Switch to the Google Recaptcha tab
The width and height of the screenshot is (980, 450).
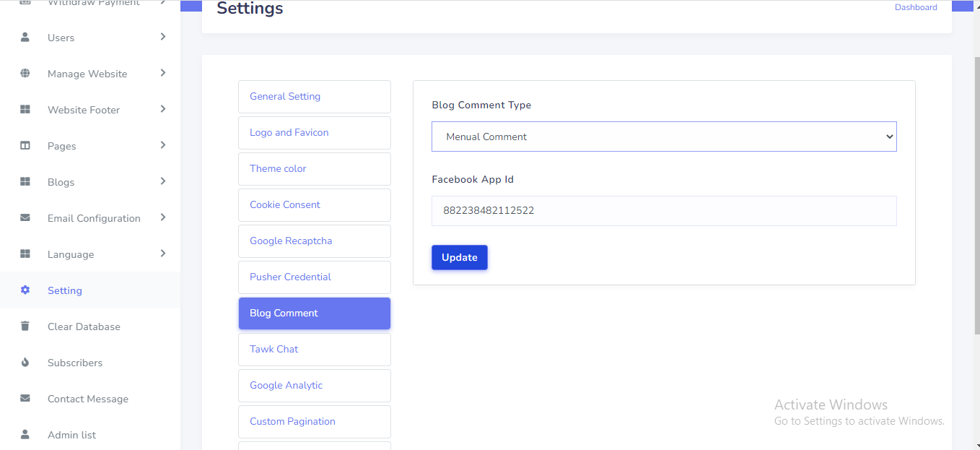pyautogui.click(x=314, y=241)
